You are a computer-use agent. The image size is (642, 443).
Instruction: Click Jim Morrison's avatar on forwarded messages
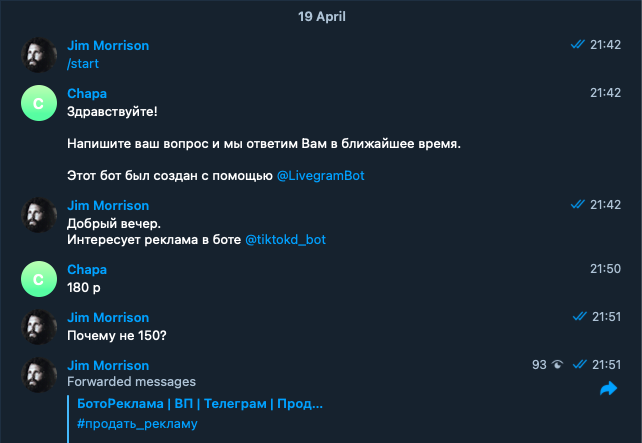pyautogui.click(x=39, y=375)
